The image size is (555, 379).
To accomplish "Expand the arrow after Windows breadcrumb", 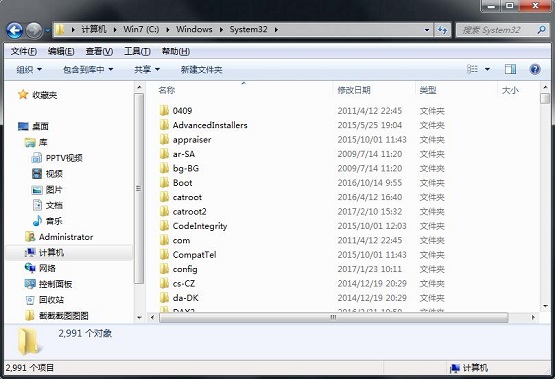I will [x=221, y=30].
